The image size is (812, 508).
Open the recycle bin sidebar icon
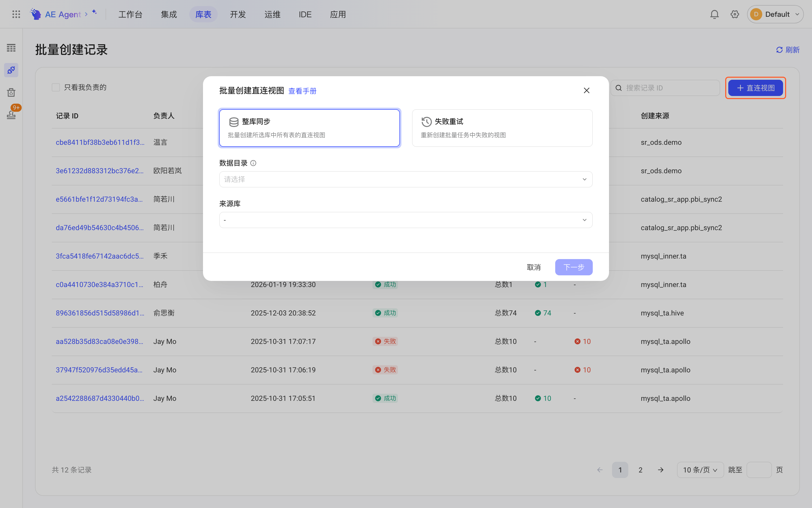(x=11, y=92)
